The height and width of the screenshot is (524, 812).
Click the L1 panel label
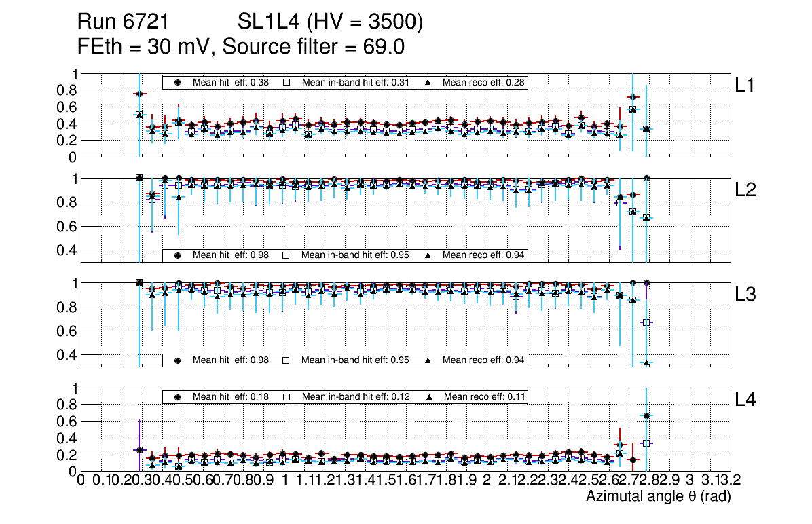click(x=745, y=86)
